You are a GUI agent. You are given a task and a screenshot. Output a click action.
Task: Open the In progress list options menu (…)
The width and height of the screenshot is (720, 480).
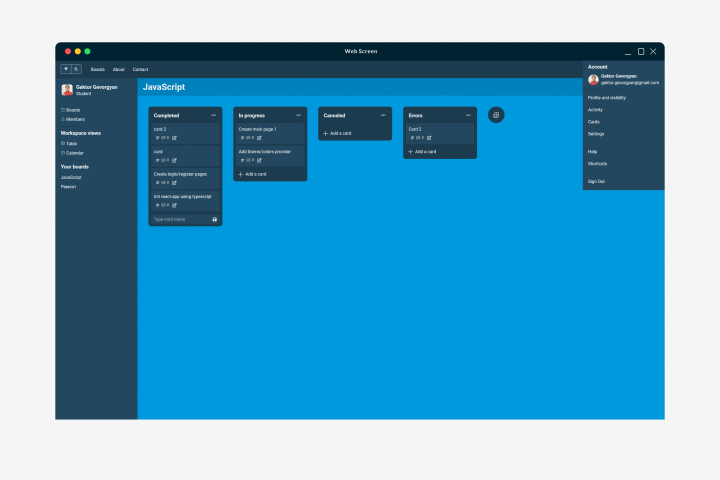click(x=298, y=115)
